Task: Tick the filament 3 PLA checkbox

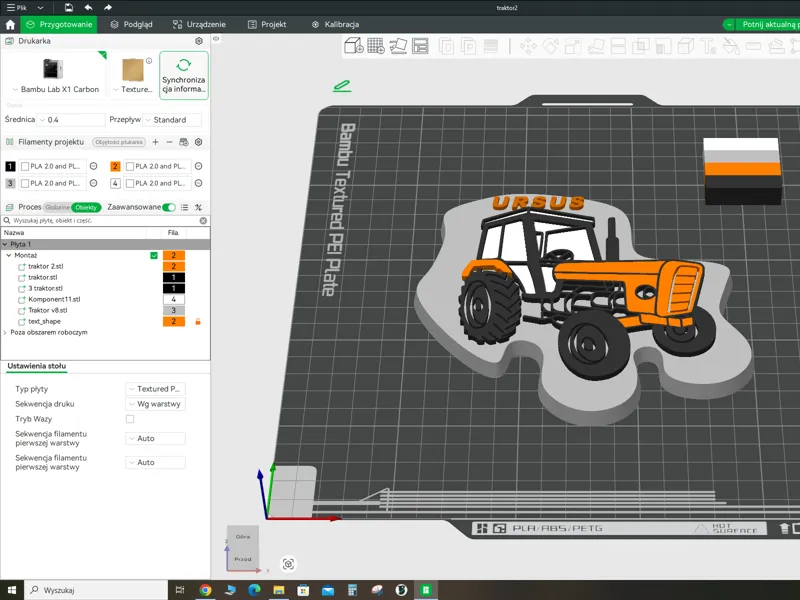Action: [24, 183]
